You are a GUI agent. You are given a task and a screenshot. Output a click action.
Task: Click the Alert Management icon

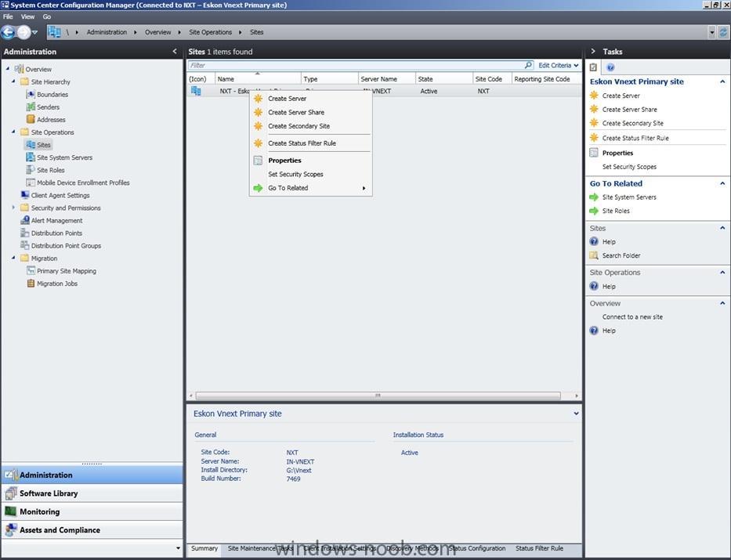(25, 220)
